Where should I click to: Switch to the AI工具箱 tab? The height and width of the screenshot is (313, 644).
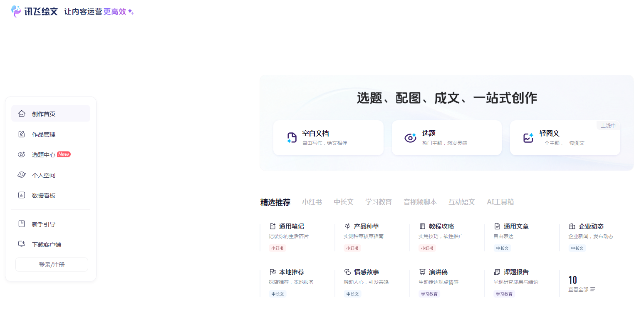click(x=500, y=202)
